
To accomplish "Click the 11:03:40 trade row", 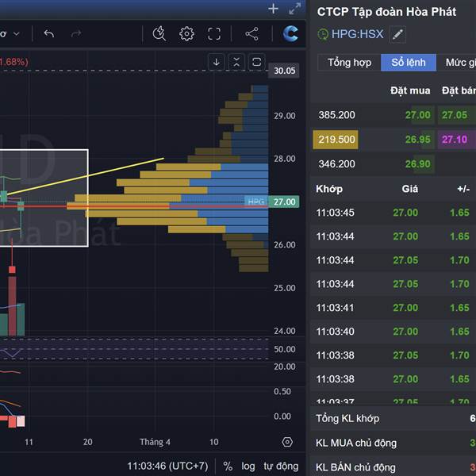I will pos(393,332).
